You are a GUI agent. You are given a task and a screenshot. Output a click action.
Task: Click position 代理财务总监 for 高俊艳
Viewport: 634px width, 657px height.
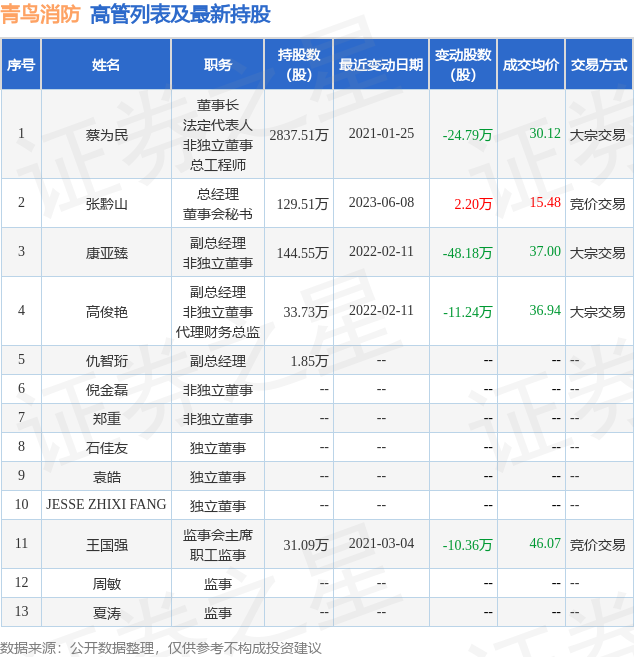coord(217,332)
